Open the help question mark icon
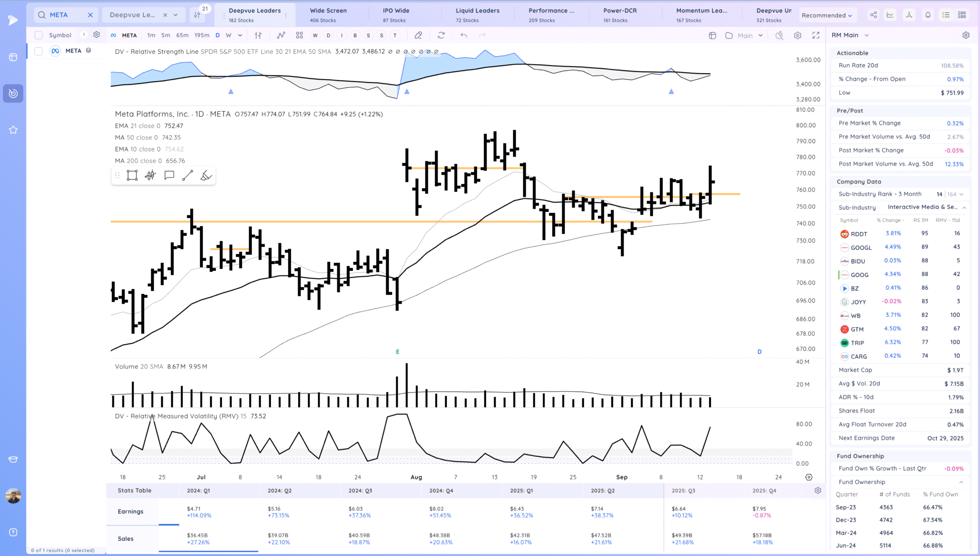This screenshot has width=980, height=556. click(13, 532)
